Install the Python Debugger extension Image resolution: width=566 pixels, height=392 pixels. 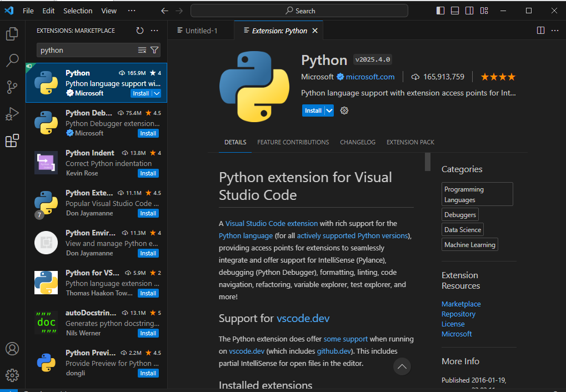point(148,134)
